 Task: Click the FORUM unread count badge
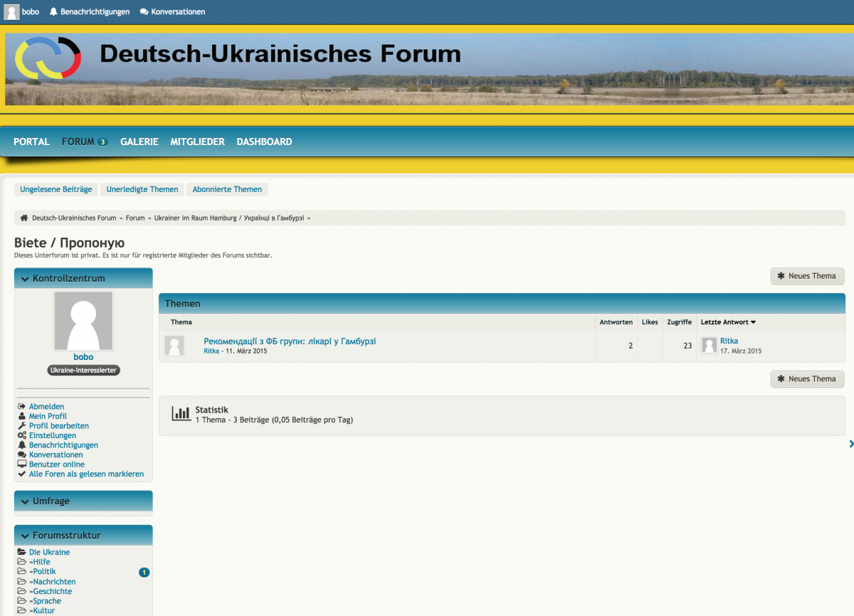pyautogui.click(x=102, y=142)
